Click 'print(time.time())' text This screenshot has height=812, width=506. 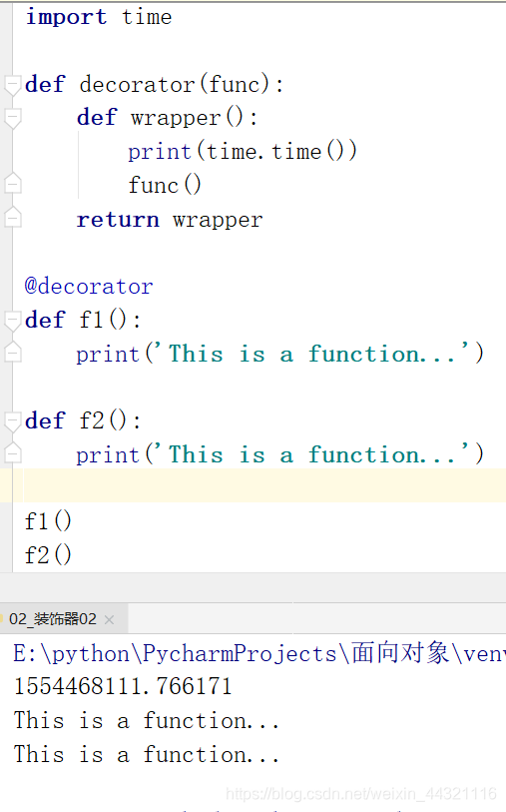click(243, 151)
